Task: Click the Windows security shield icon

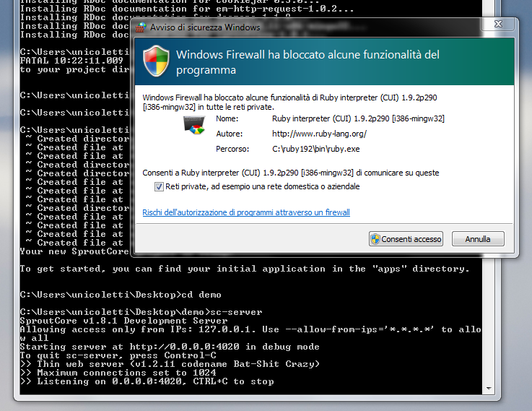Action: coord(156,61)
